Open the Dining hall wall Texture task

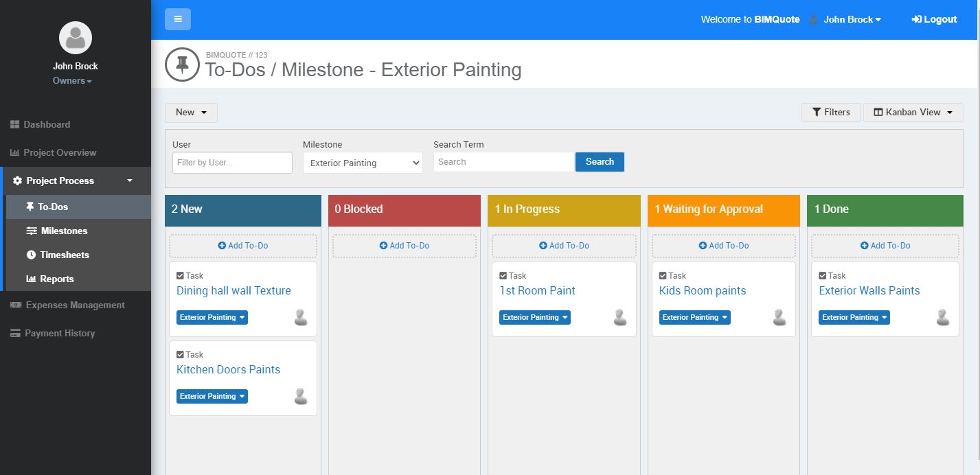click(233, 291)
